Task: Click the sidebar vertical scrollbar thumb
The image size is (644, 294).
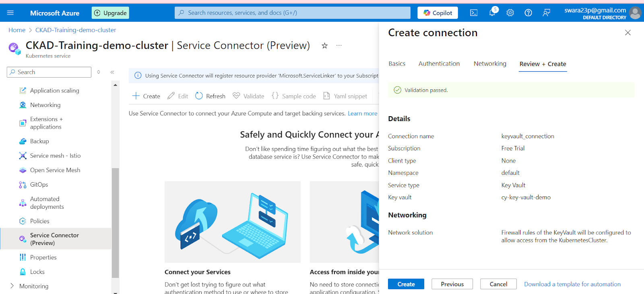Action: point(116,223)
